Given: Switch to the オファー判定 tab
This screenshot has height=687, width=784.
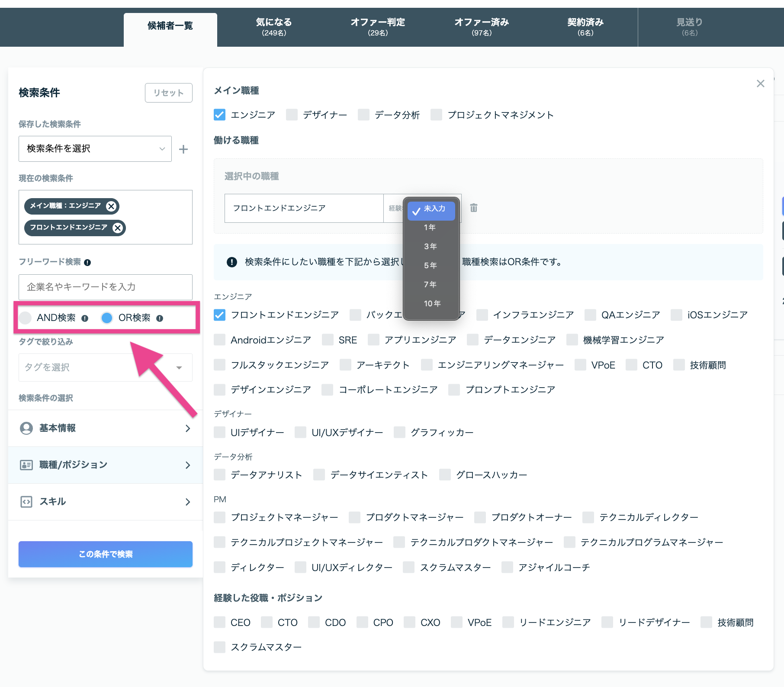Looking at the screenshot, I should 378,27.
